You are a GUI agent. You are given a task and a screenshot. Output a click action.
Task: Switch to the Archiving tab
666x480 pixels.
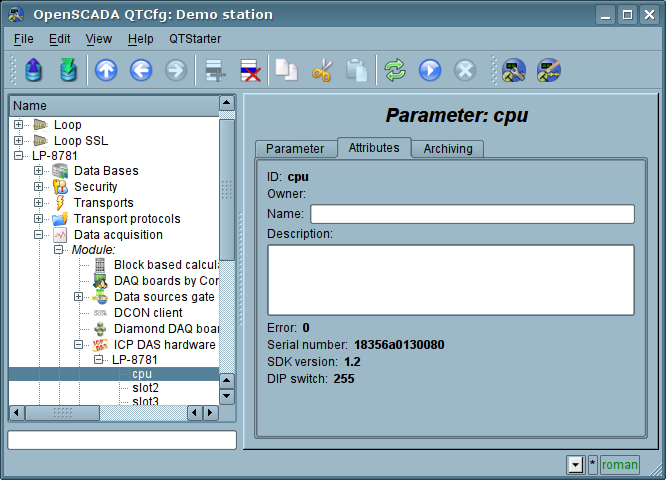[448, 148]
